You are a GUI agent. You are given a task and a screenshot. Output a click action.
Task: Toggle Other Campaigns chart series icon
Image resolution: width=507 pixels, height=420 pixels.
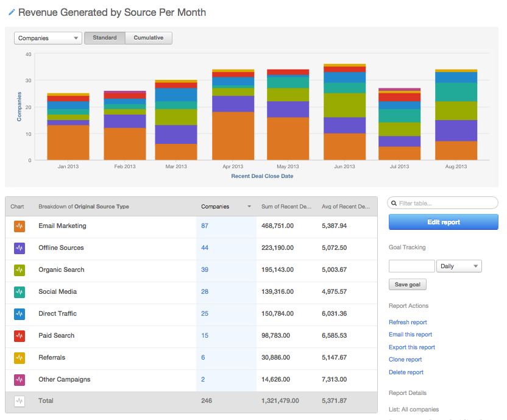[x=19, y=380]
